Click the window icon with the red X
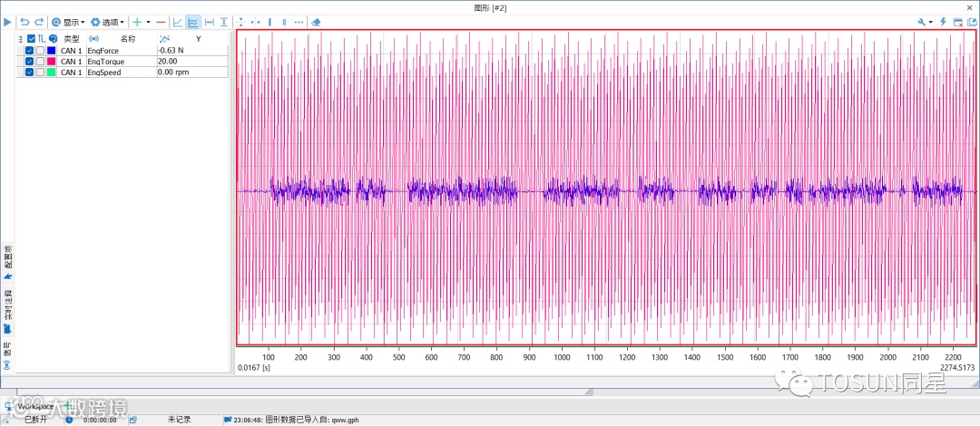This screenshot has width=980, height=426. (x=958, y=22)
